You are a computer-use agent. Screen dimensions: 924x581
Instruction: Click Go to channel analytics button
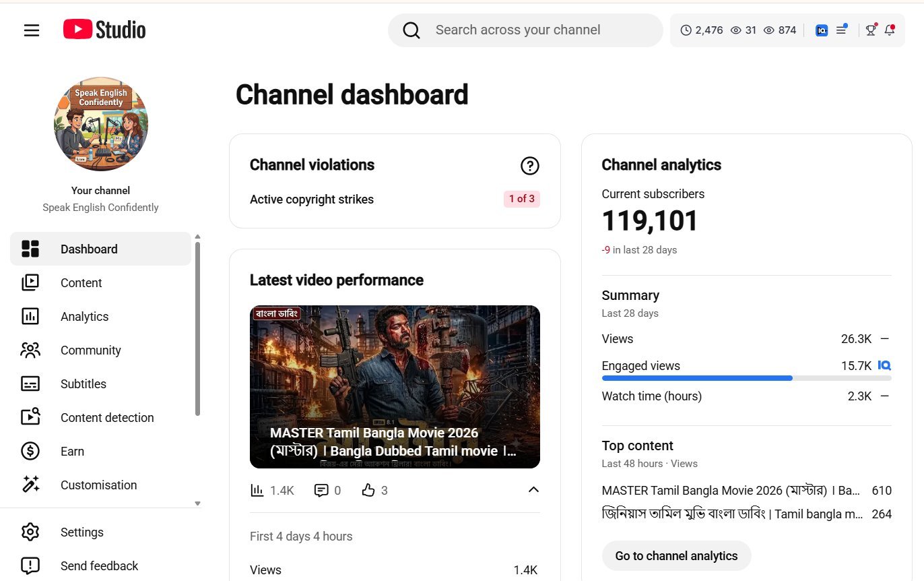[x=676, y=556]
